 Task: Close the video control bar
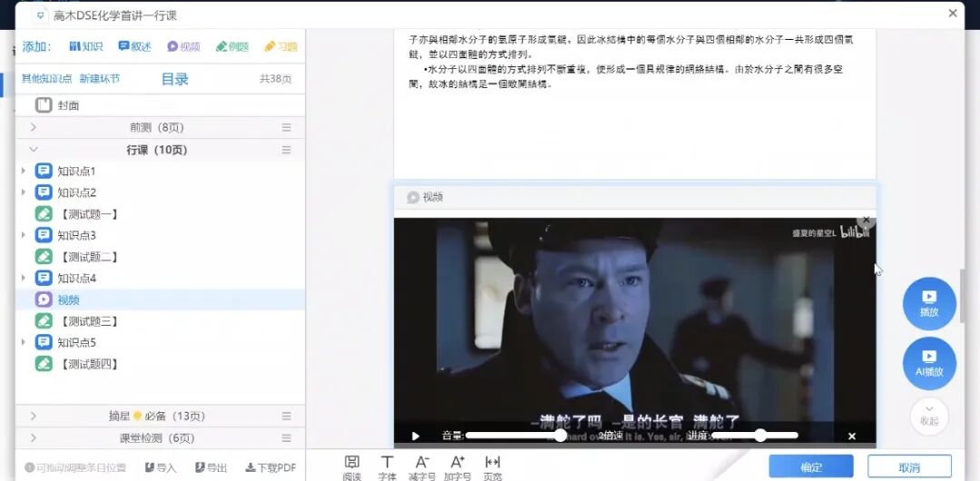[x=852, y=436]
